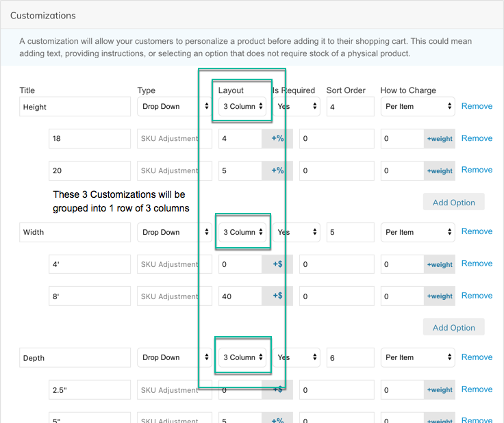Screen dimensions: 504x423
Task: Focus weight field for option 20
Action: (403, 171)
